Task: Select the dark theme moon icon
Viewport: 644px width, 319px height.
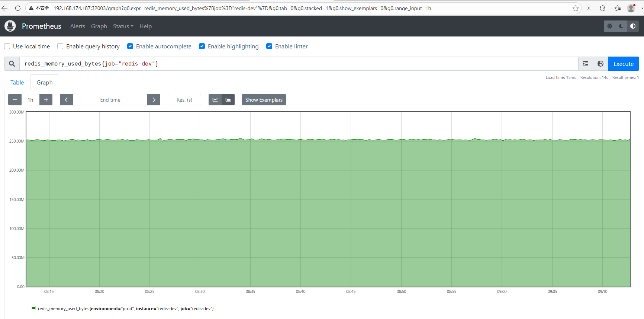Action: 621,26
